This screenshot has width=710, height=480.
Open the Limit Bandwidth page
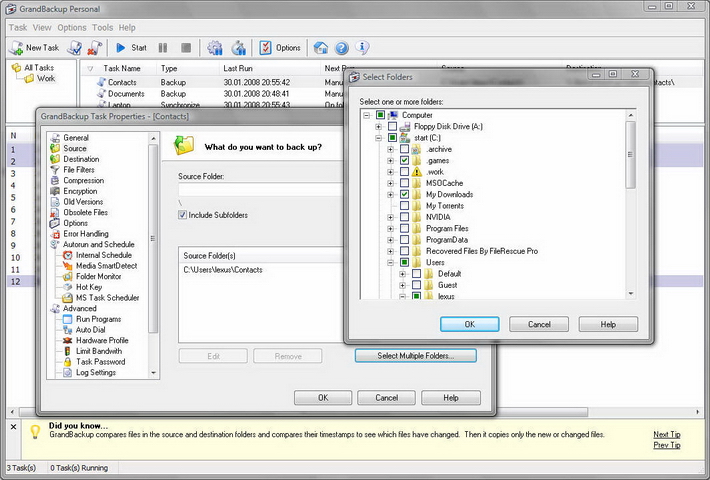99,351
